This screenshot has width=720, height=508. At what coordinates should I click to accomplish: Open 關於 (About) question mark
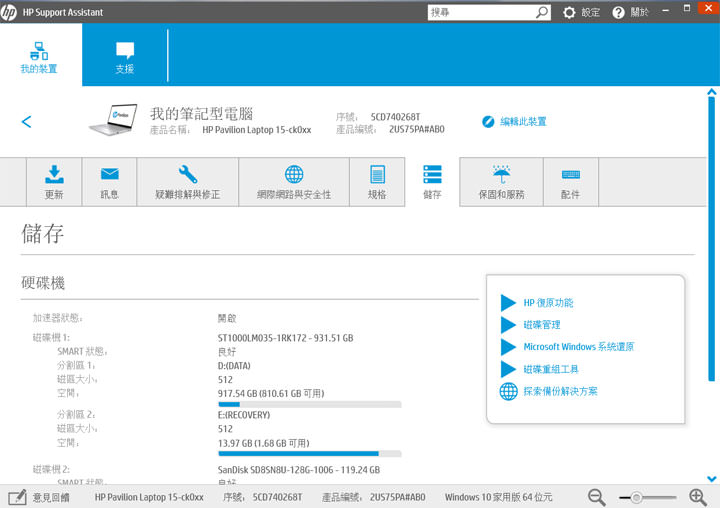coord(629,13)
